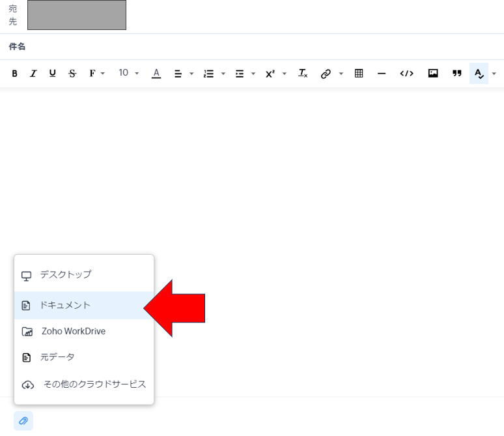Open the font family menu
This screenshot has width=504, height=436.
click(96, 74)
